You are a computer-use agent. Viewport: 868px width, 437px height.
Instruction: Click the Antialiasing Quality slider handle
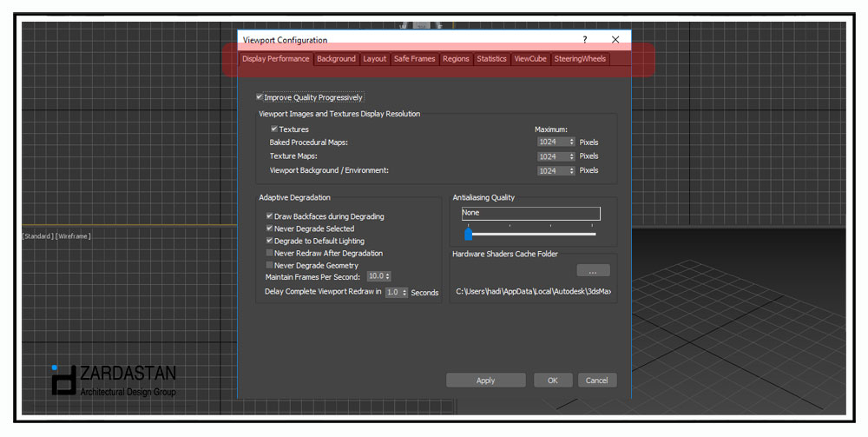468,234
